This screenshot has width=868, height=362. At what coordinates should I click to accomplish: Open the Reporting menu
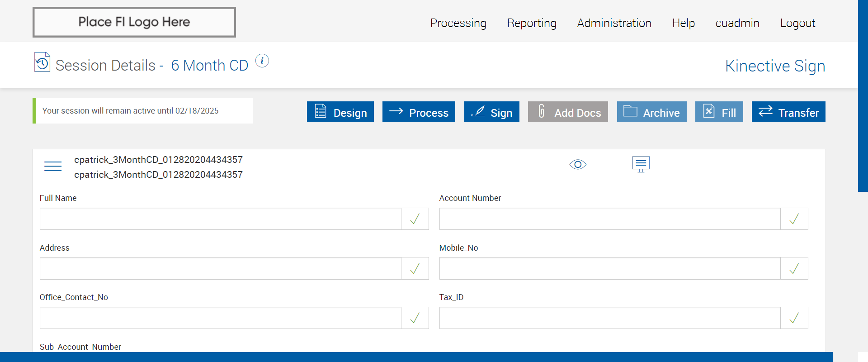click(x=532, y=23)
